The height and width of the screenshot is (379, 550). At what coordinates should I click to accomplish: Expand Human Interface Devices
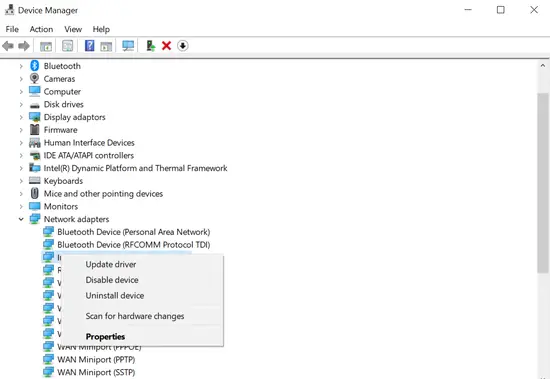point(21,142)
